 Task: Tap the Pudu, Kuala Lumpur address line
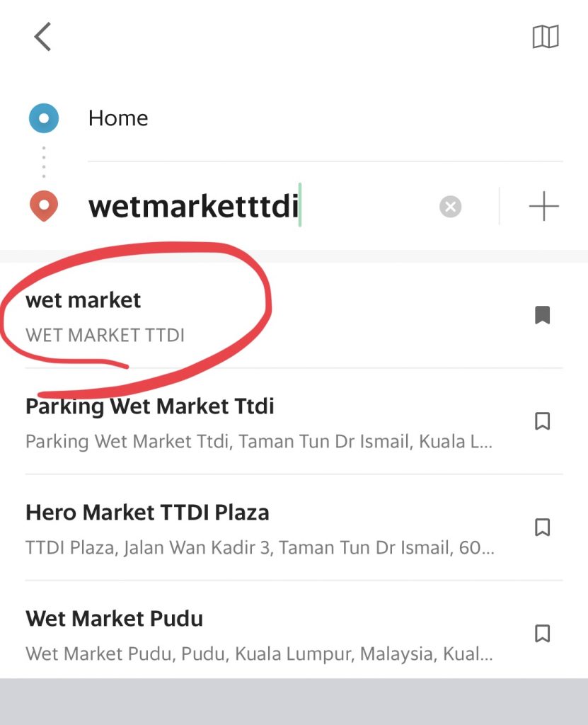[259, 653]
